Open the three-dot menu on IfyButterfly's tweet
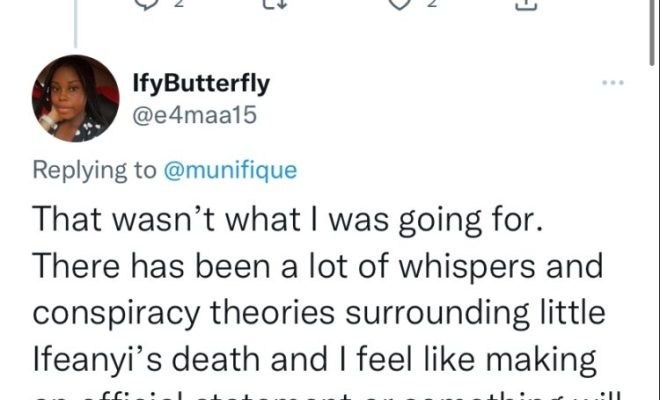This screenshot has height=400, width=660. coord(611,82)
